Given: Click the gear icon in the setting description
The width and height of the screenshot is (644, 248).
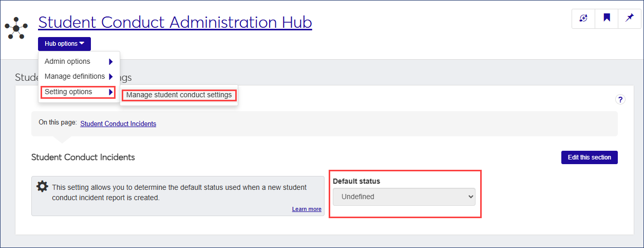Looking at the screenshot, I should point(43,186).
